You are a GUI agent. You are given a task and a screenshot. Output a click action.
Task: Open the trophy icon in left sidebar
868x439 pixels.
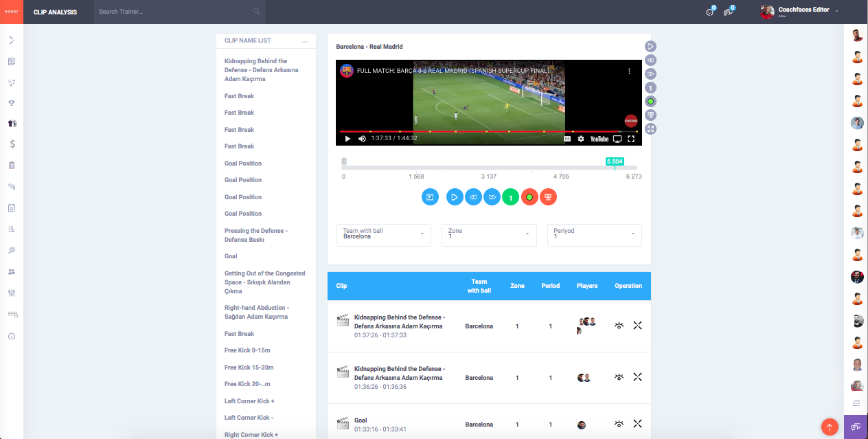click(x=12, y=103)
